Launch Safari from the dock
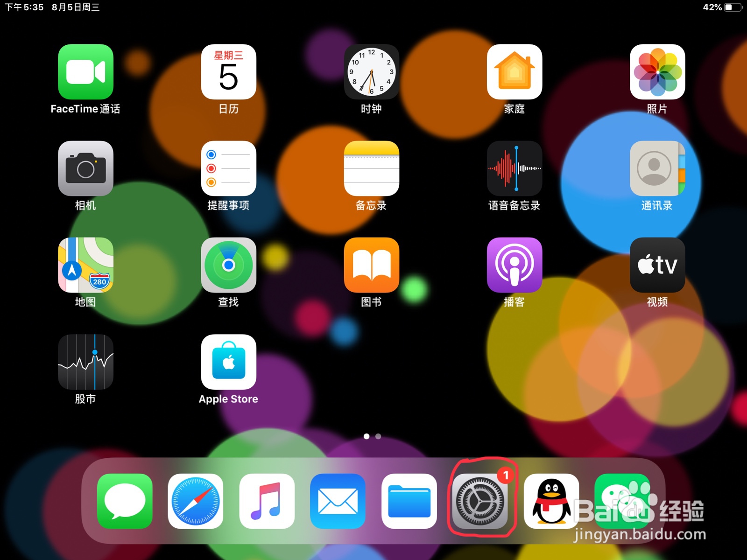747x560 pixels. click(x=196, y=501)
